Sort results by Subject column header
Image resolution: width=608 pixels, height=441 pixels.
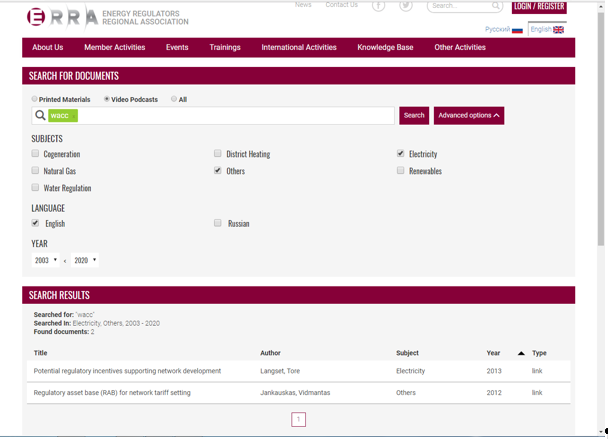[x=407, y=353]
